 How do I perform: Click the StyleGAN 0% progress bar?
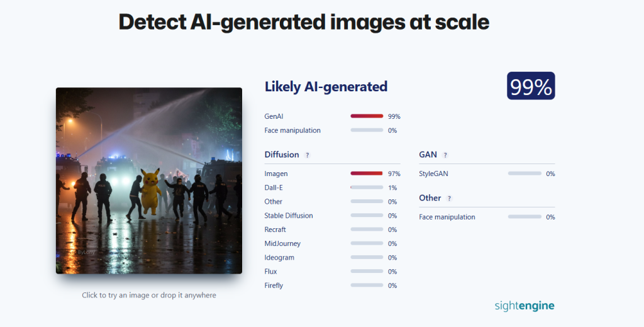pyautogui.click(x=525, y=174)
